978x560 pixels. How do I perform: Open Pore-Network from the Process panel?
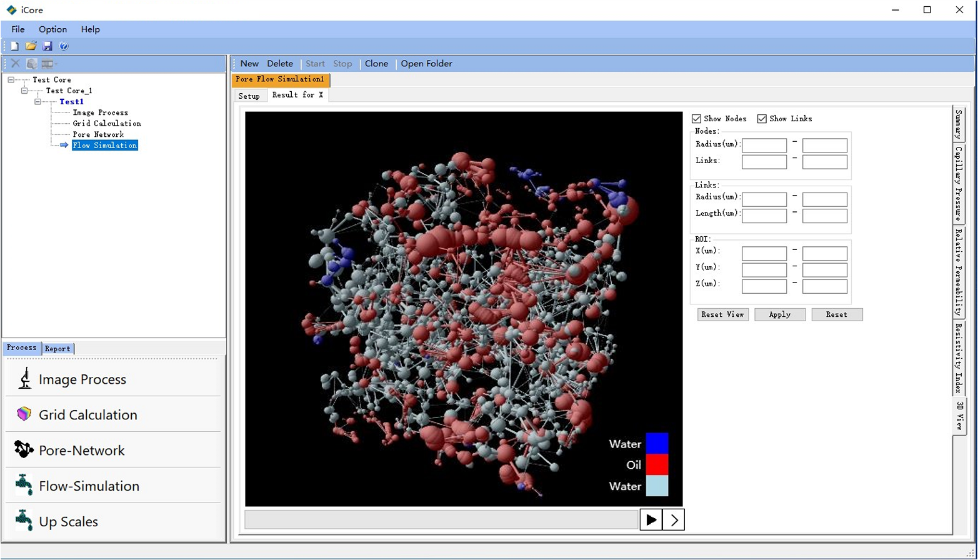point(113,450)
